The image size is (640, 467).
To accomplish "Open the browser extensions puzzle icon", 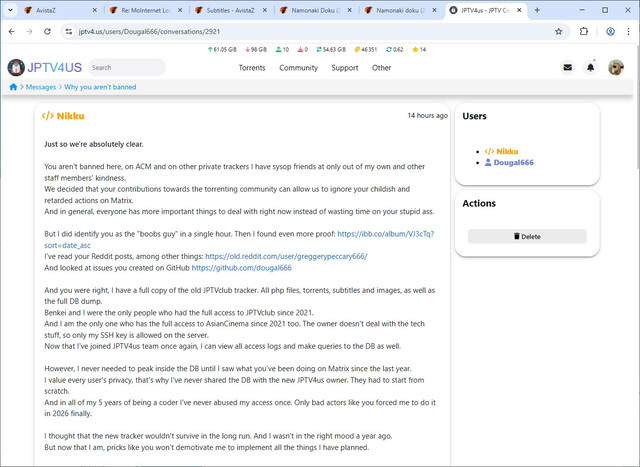I will point(584,31).
